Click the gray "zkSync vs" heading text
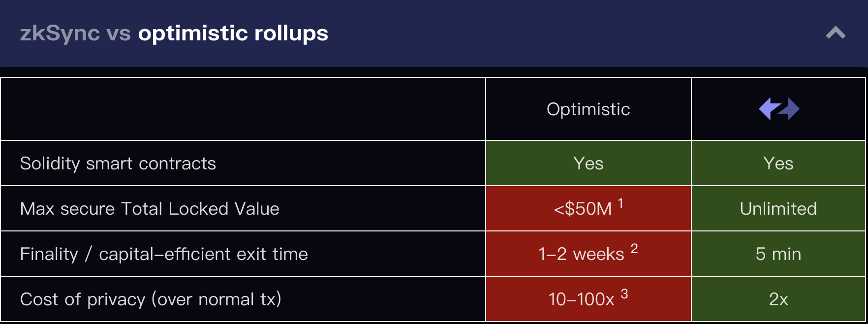Screen dimensions: 868x324 click(x=75, y=33)
